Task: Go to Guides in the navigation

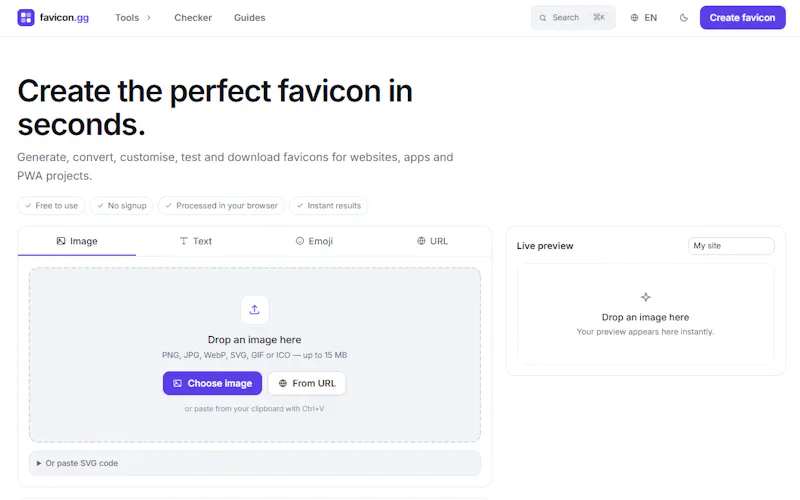Action: click(249, 17)
